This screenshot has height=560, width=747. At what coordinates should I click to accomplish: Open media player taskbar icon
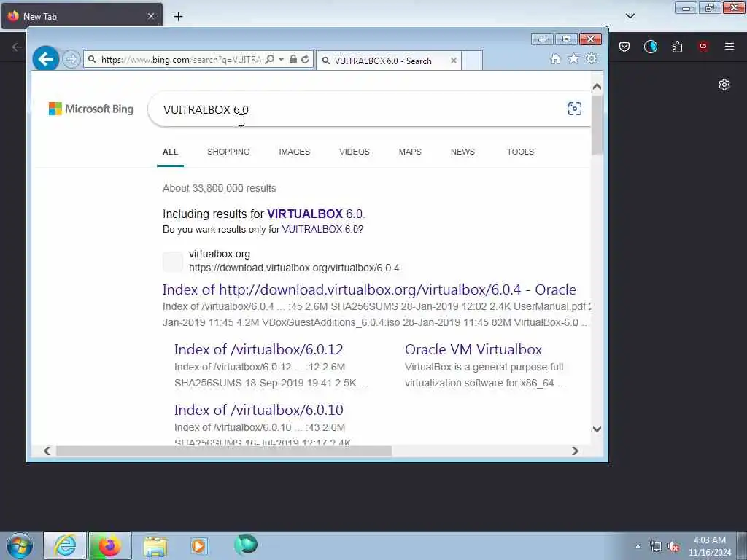point(199,545)
